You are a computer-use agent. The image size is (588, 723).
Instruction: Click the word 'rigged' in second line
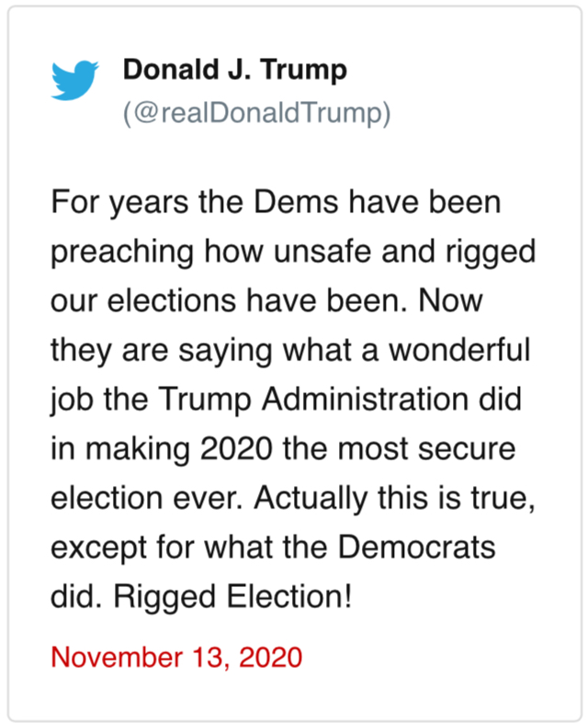click(x=491, y=253)
